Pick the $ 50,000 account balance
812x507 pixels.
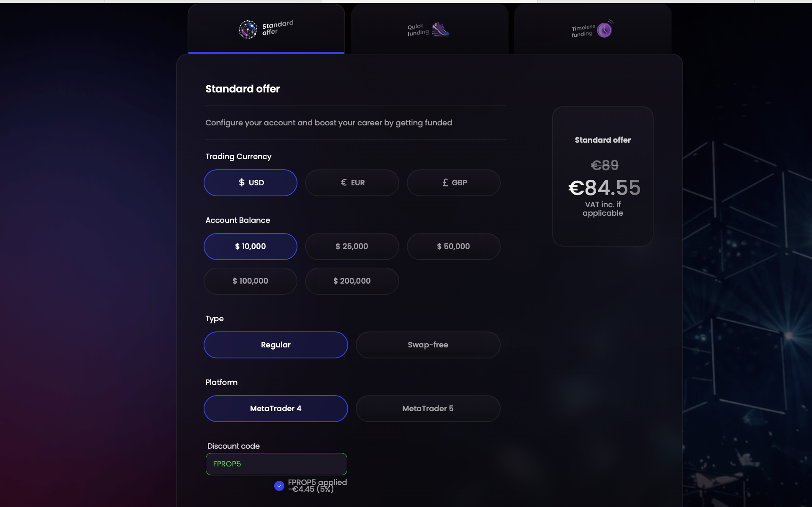pyautogui.click(x=453, y=247)
